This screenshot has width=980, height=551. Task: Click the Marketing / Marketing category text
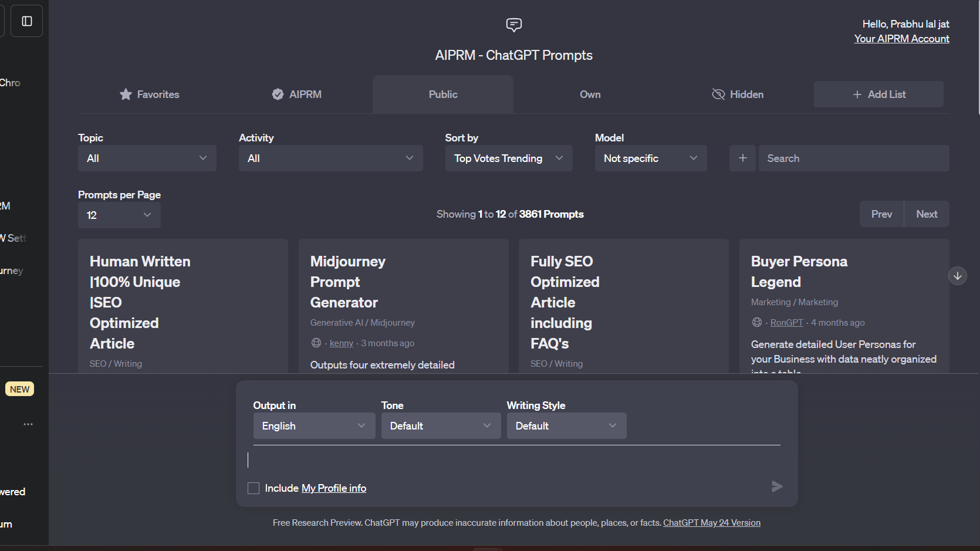(x=795, y=302)
